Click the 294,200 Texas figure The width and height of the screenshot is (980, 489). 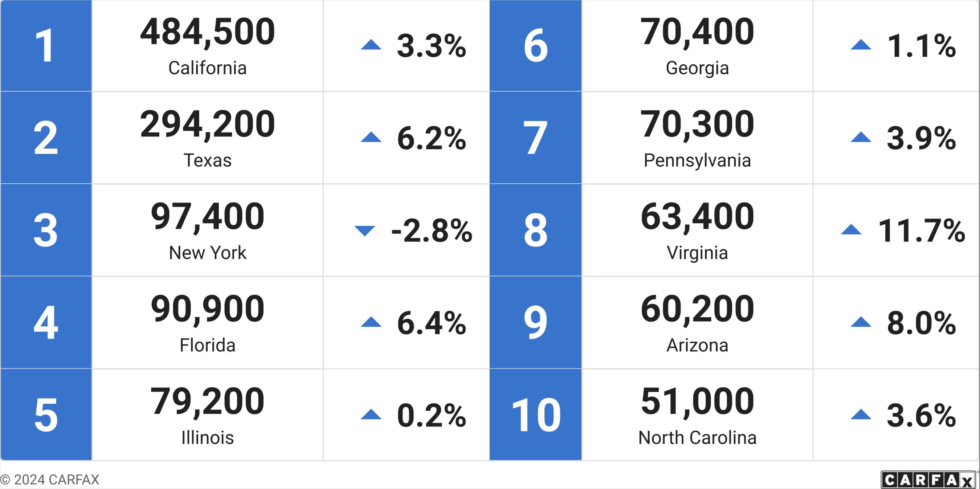(x=207, y=124)
